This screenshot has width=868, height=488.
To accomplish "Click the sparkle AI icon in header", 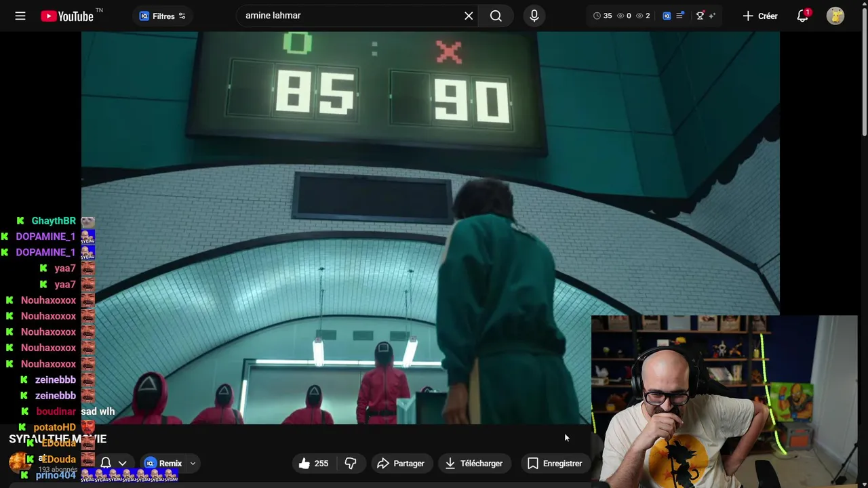I will [x=712, y=16].
